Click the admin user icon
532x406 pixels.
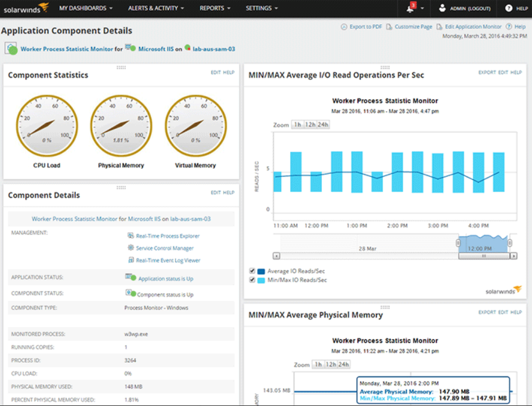(x=442, y=8)
